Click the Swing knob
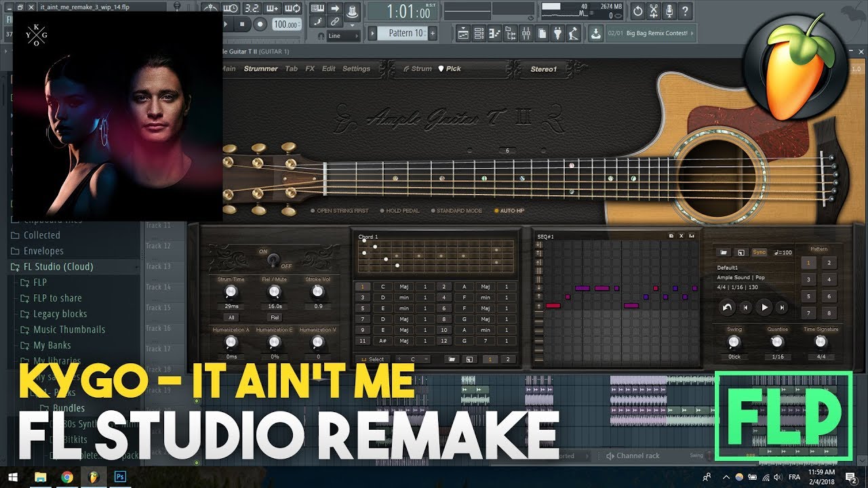This screenshot has height=488, width=868. click(x=734, y=342)
